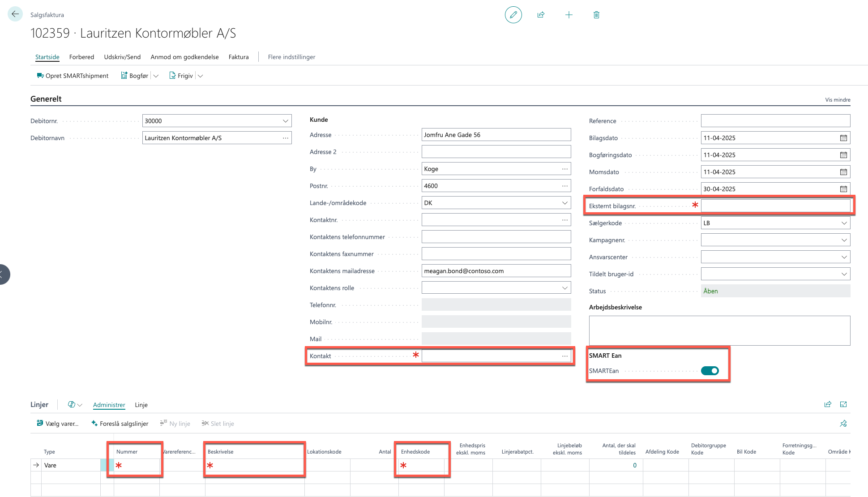Image resolution: width=868 pixels, height=497 pixels.
Task: Expand the Debitornr. dropdown
Action: tap(285, 121)
